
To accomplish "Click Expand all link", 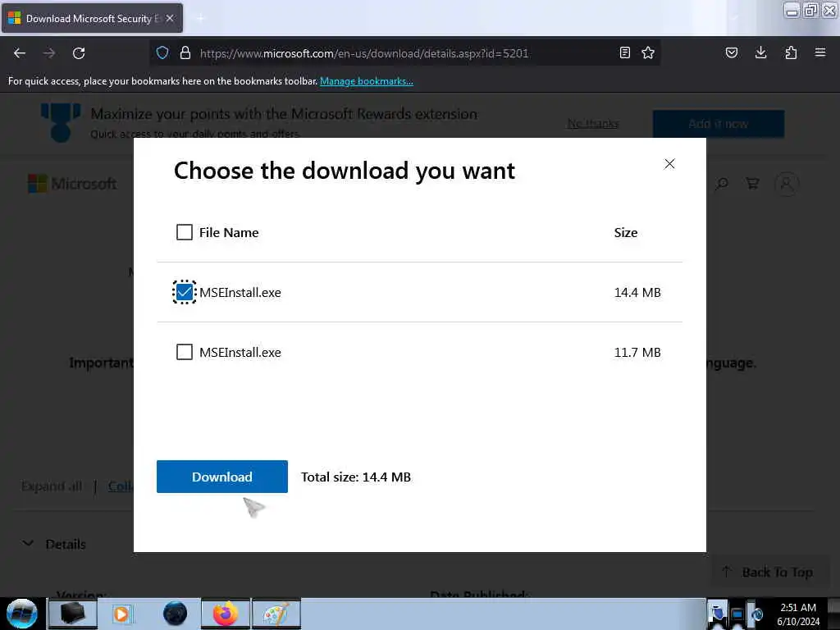I will point(52,486).
